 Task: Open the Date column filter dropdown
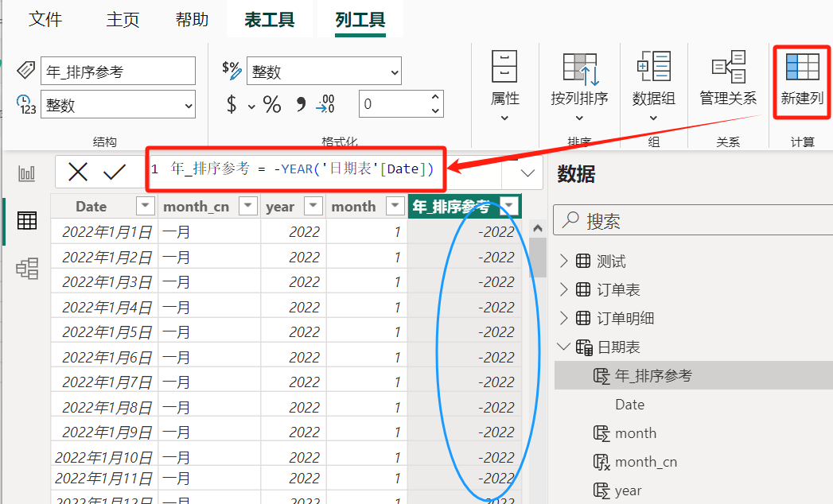tap(145, 206)
